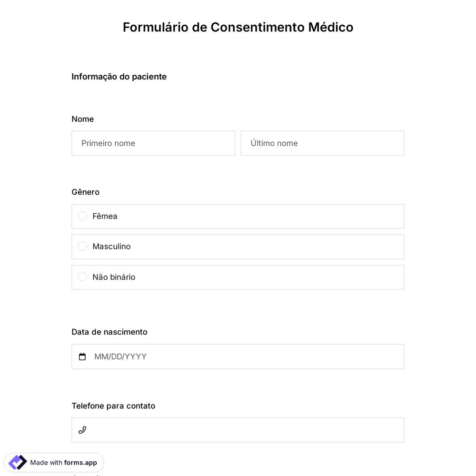Select the Fêmea radio button
Screen dimensions: 476x476
pos(82,216)
